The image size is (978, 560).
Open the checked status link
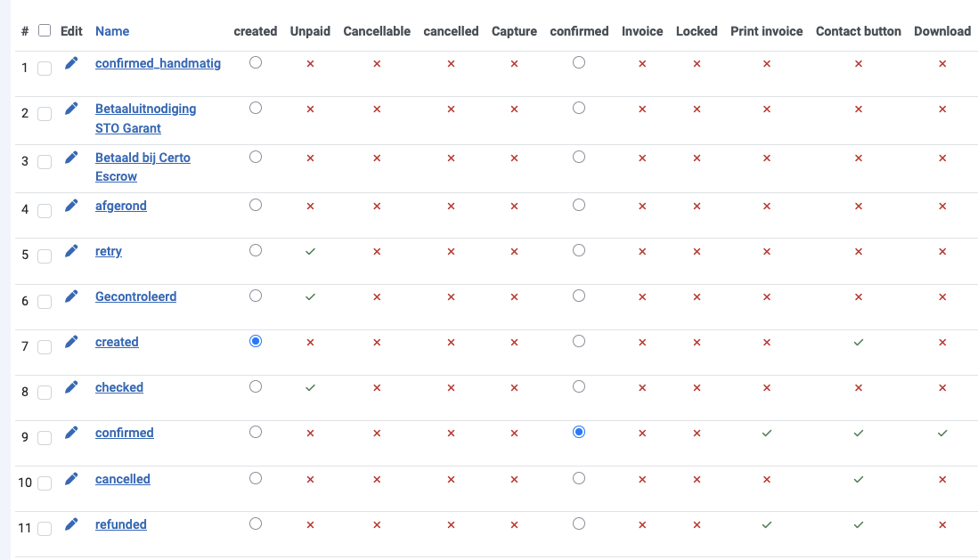click(119, 387)
